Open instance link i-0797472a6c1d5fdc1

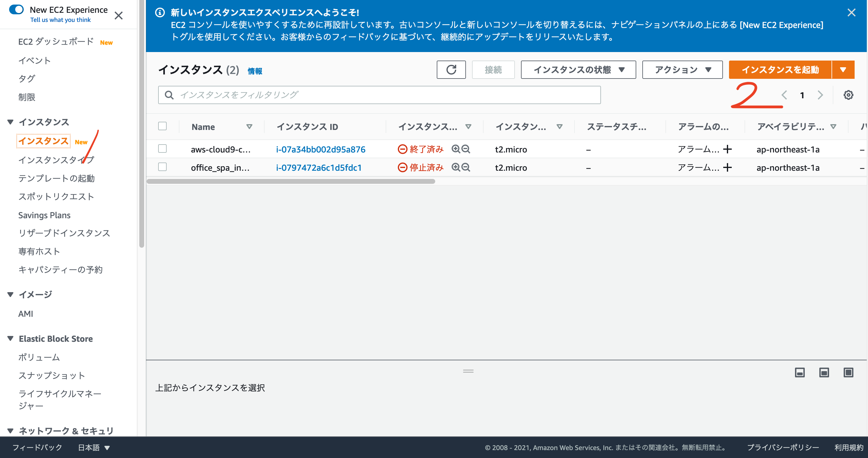point(319,167)
